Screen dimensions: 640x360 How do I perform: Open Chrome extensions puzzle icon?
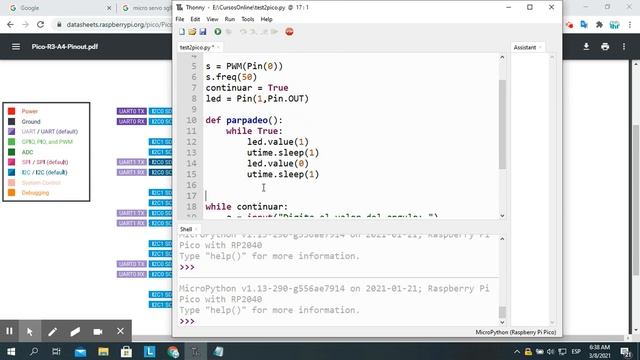pos(599,25)
